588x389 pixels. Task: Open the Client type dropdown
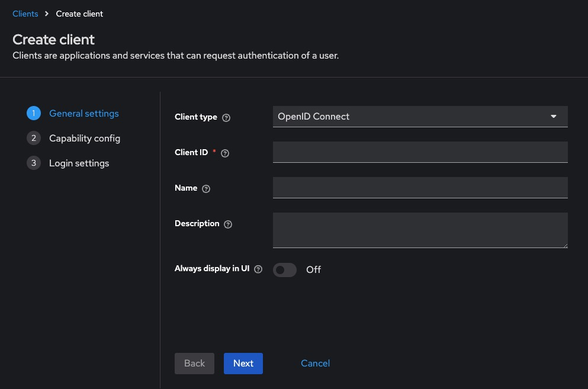(420, 117)
